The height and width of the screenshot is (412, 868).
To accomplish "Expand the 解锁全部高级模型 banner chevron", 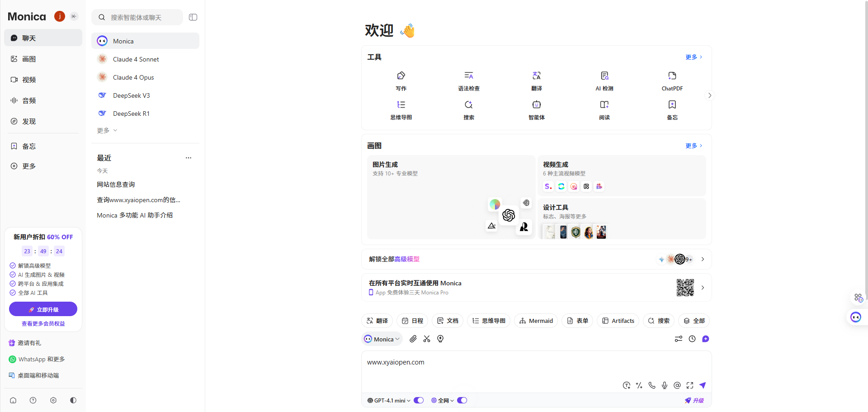I will pos(703,259).
